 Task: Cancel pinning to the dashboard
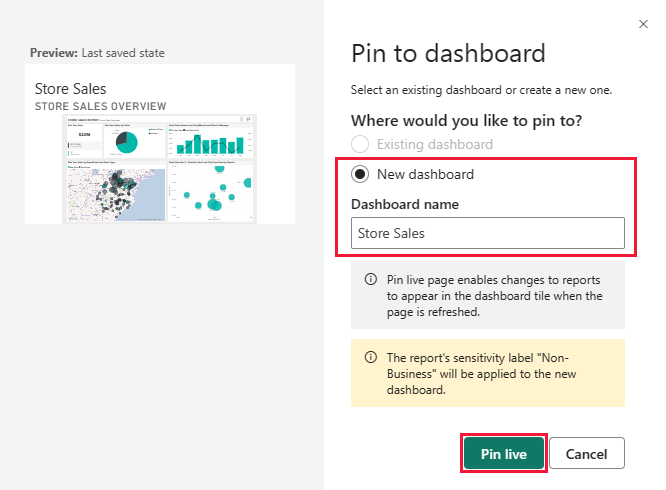tap(586, 453)
